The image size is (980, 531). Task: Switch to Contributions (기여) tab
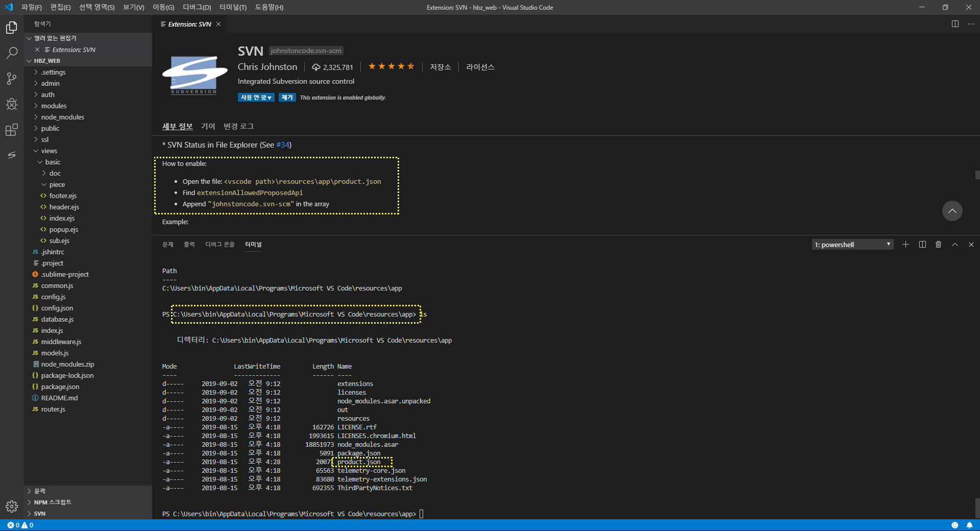tap(208, 126)
